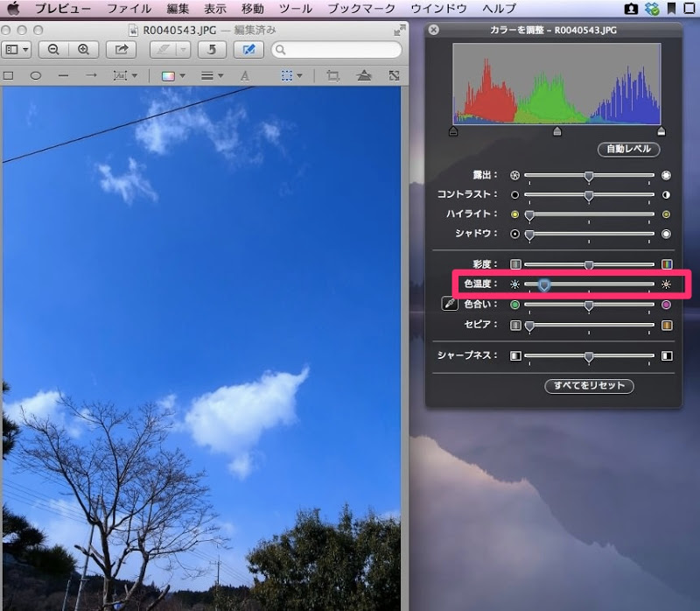700x611 pixels.
Task: Open the ツール menu
Action: (x=296, y=9)
